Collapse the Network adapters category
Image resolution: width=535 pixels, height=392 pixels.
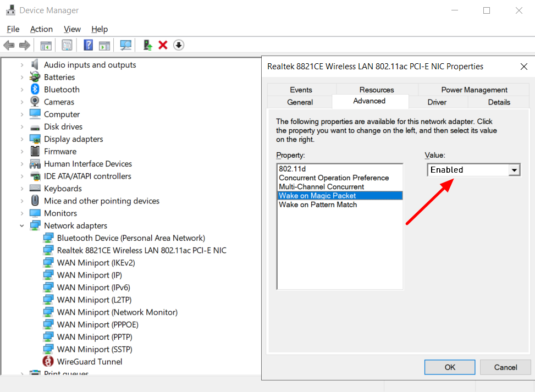point(22,226)
